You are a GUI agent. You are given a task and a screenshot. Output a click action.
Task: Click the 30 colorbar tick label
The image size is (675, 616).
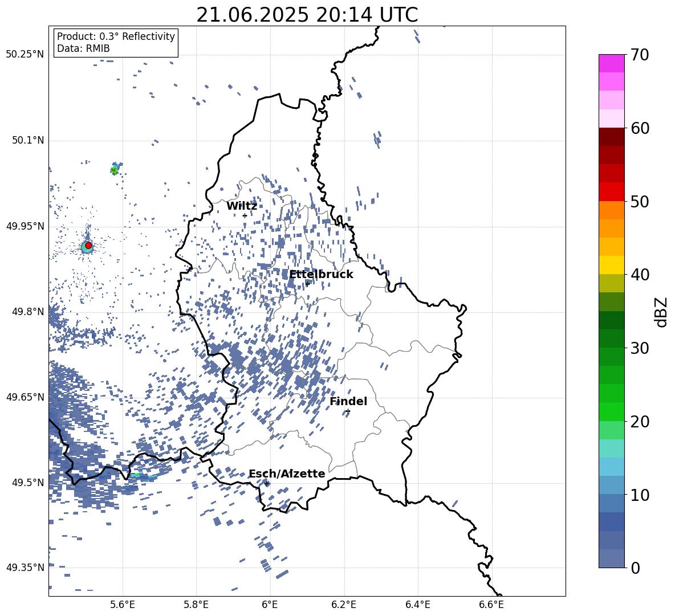[640, 348]
